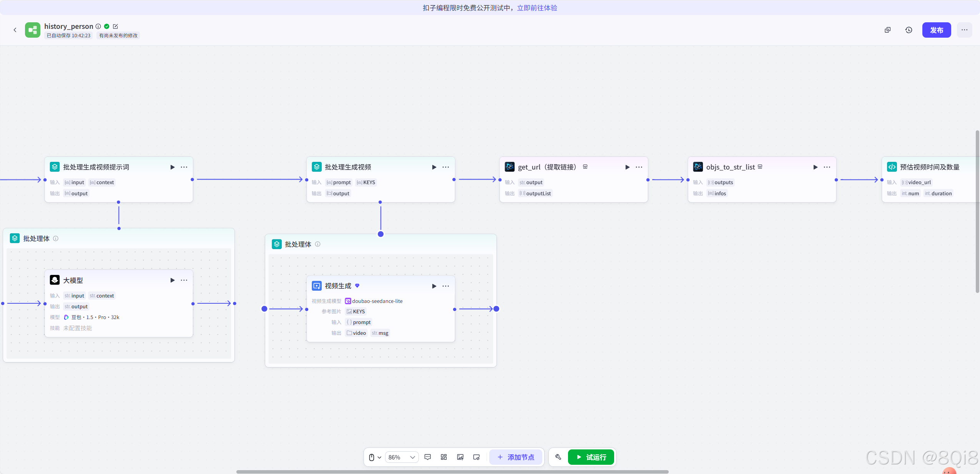This screenshot has height=474, width=980.
Task: Edit workflow name with pencil icon
Action: (x=115, y=27)
